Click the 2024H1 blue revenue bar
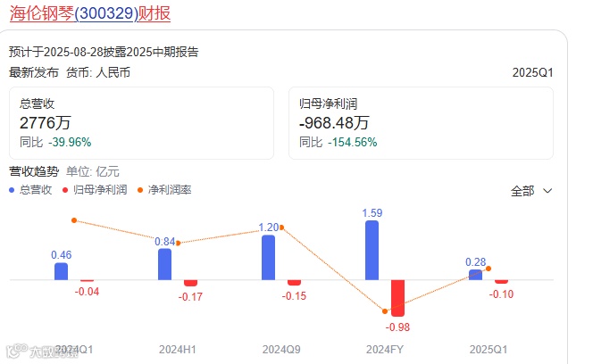 (164, 264)
